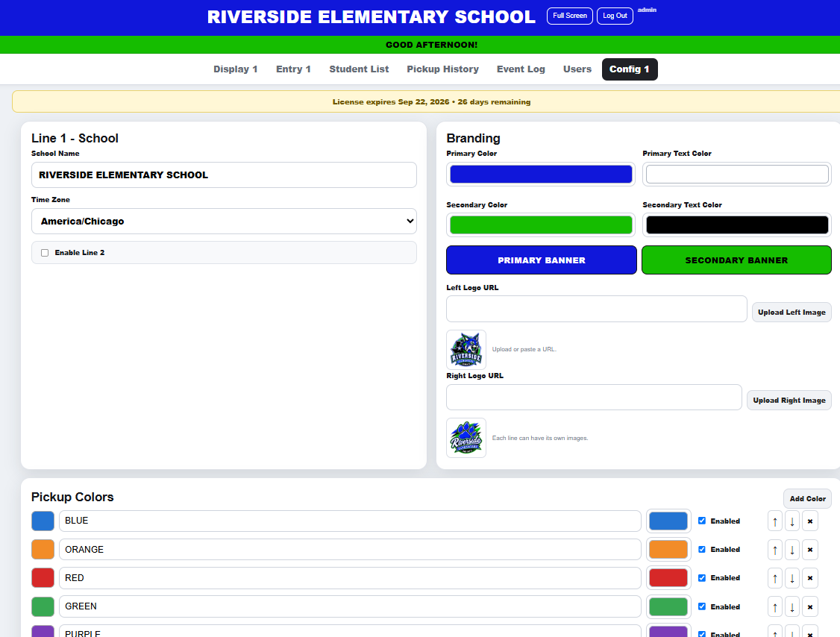Move the BLUE color row up

click(x=774, y=521)
